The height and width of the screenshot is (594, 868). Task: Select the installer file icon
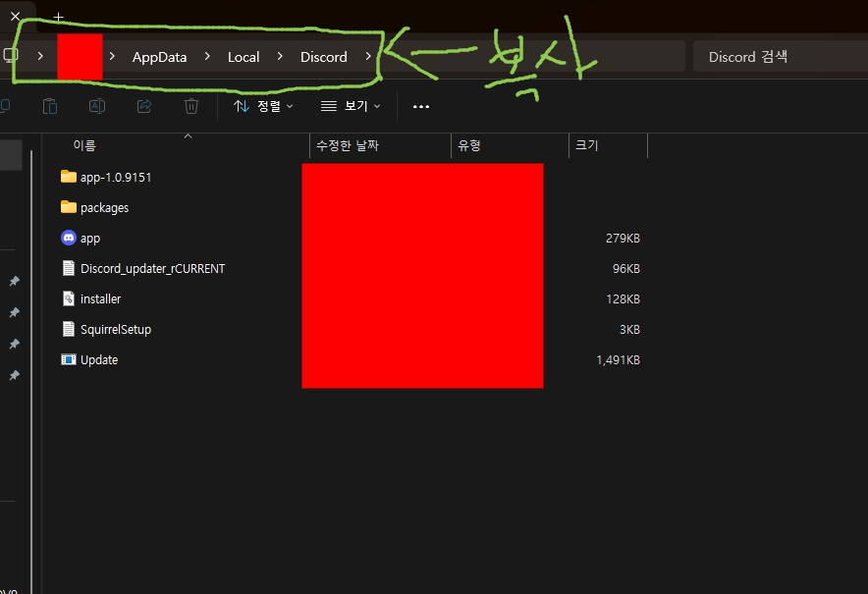point(68,298)
